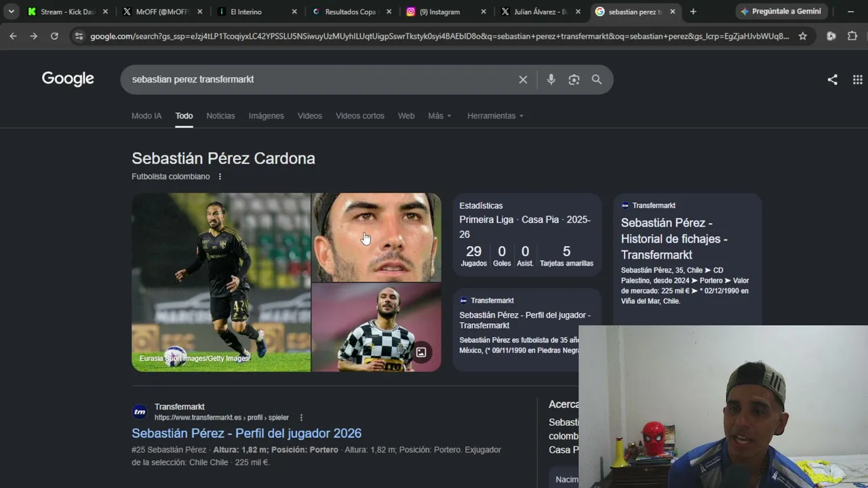868x488 pixels.
Task: Select the Videos cortos search tab
Action: (360, 116)
